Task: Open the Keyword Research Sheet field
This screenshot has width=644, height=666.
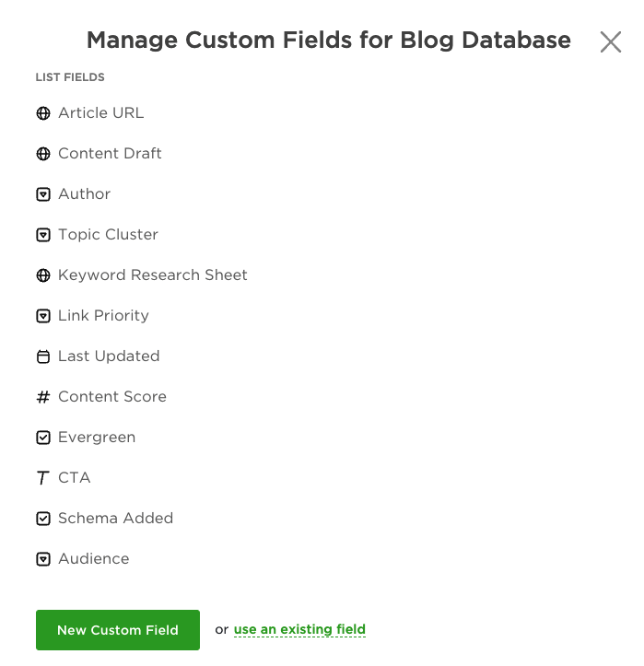Action: point(153,275)
